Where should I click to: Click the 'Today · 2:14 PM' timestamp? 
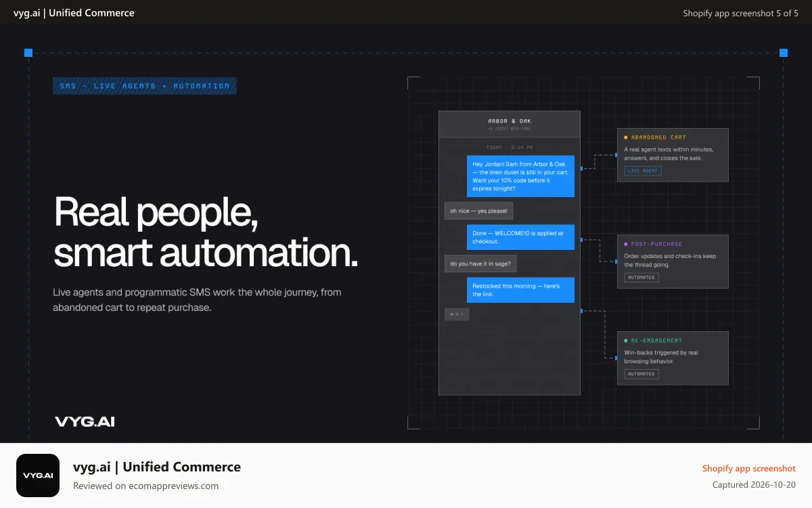510,147
